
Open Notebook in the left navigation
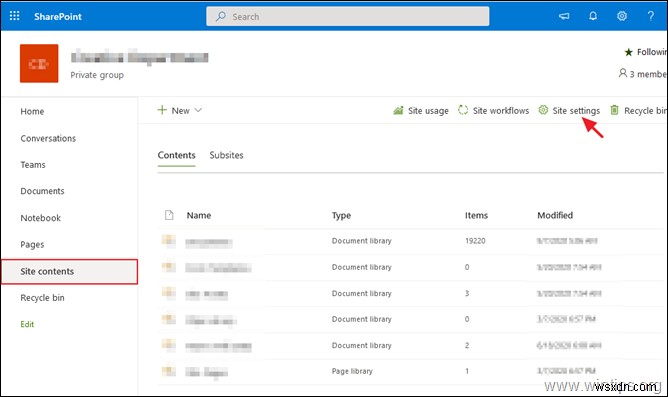[40, 218]
